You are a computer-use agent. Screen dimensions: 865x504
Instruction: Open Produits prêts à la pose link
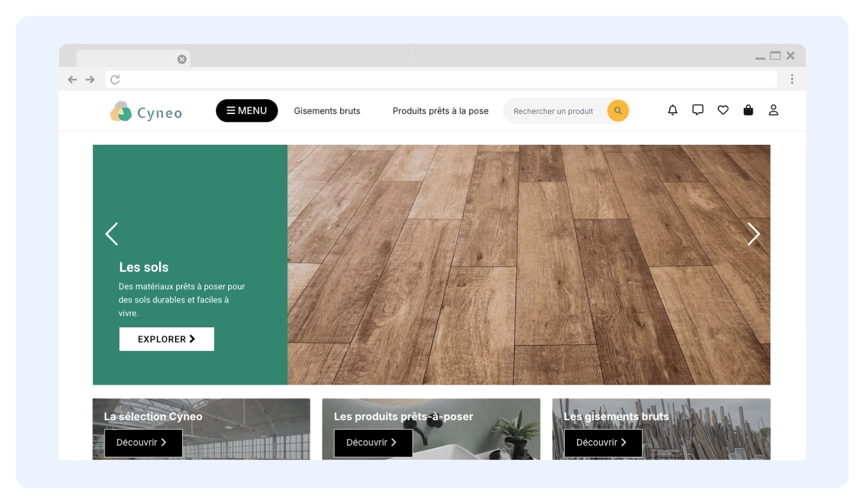click(440, 111)
